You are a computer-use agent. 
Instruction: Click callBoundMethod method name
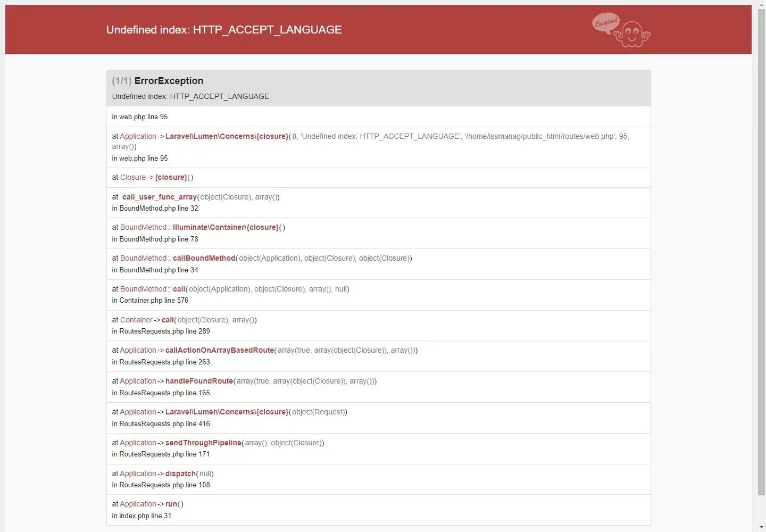click(204, 258)
